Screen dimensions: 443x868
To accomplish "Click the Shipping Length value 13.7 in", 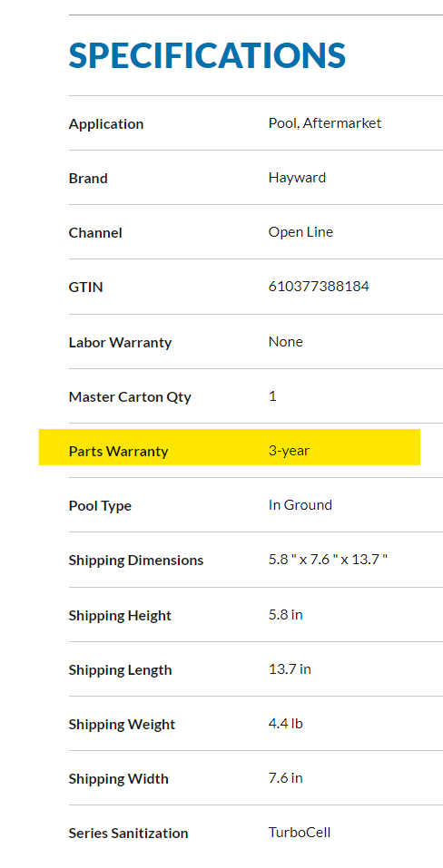I will coord(290,669).
